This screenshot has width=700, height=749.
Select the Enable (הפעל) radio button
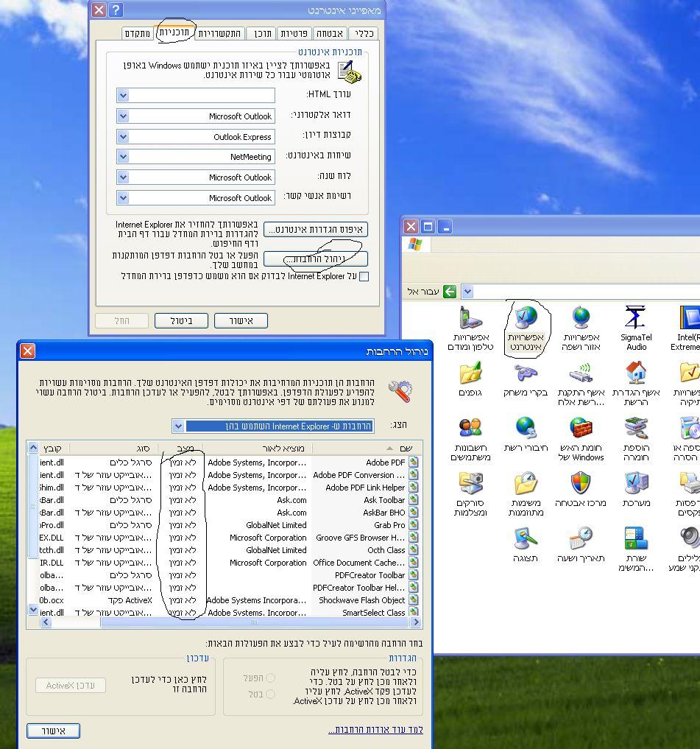(270, 678)
